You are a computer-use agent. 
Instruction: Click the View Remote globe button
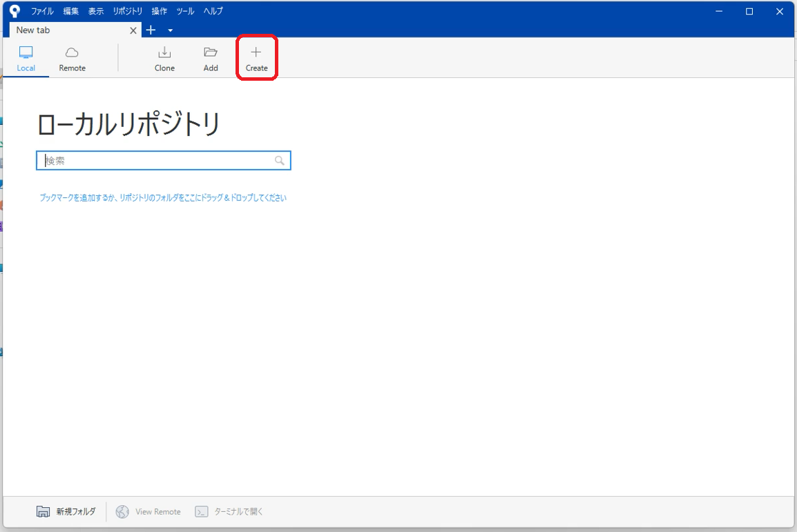[148, 511]
